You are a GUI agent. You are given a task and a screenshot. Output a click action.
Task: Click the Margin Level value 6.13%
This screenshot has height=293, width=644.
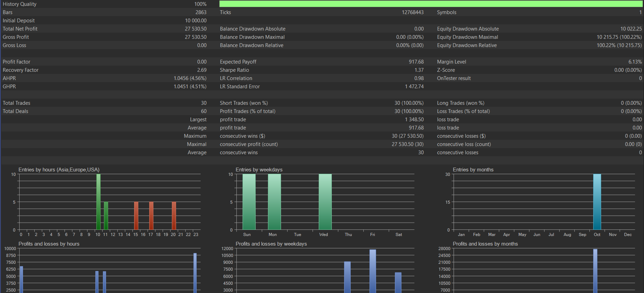(635, 62)
